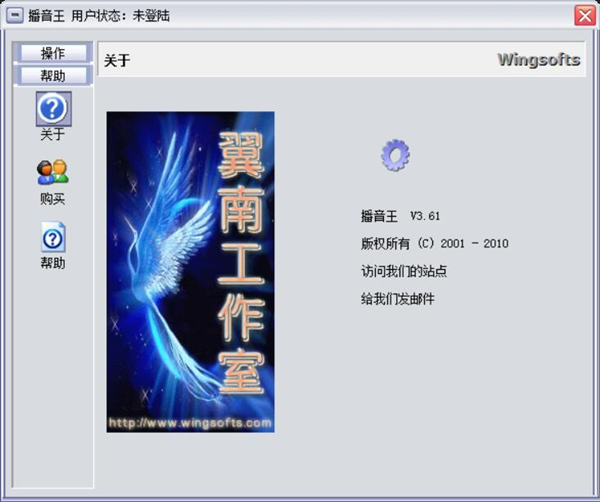Select the 关于 label under the question-mark icon

53,134
